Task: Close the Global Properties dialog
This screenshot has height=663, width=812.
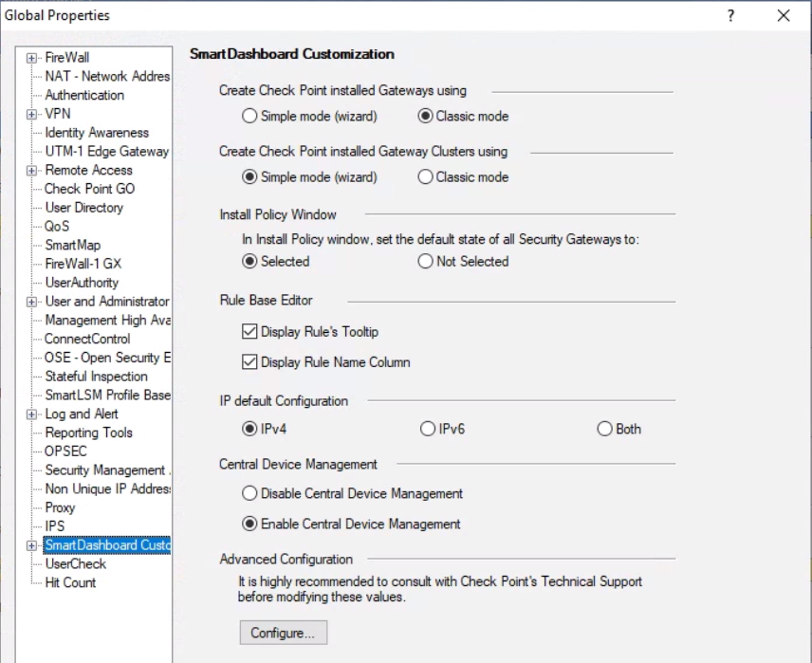Action: point(784,15)
